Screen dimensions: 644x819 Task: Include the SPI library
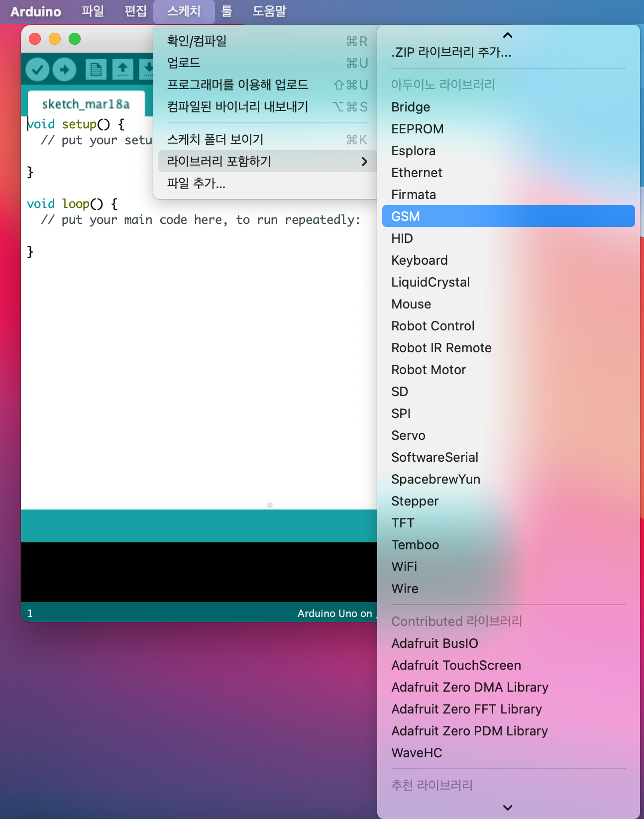pyautogui.click(x=508, y=413)
